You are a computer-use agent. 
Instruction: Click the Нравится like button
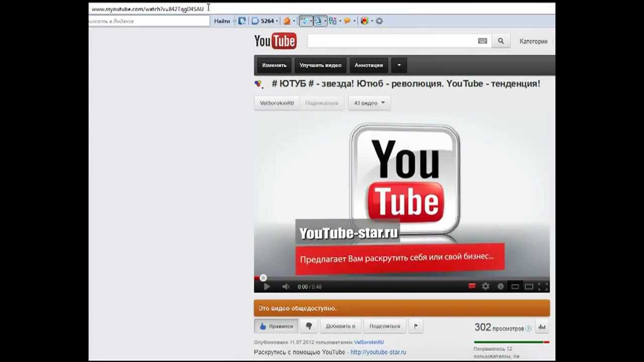coord(276,326)
